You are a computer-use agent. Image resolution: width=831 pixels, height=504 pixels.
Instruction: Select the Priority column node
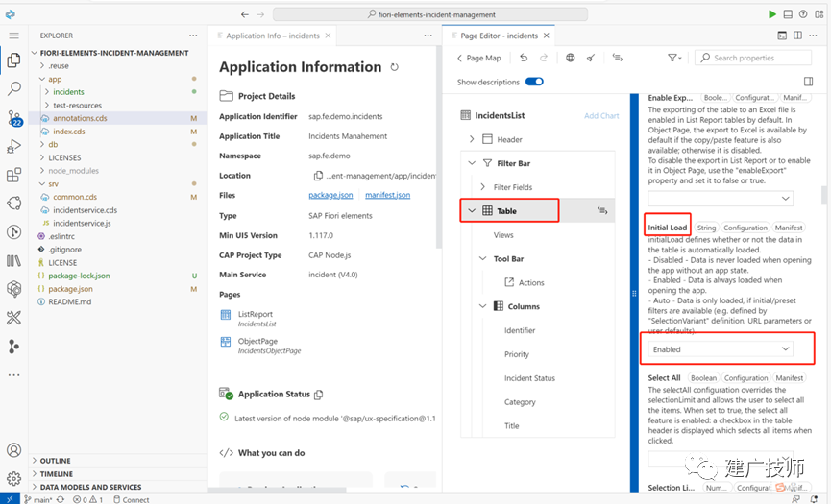(x=517, y=354)
